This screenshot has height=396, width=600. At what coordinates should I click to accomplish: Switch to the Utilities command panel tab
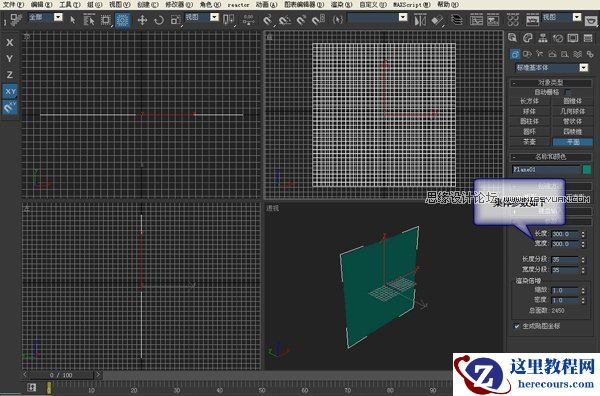588,37
